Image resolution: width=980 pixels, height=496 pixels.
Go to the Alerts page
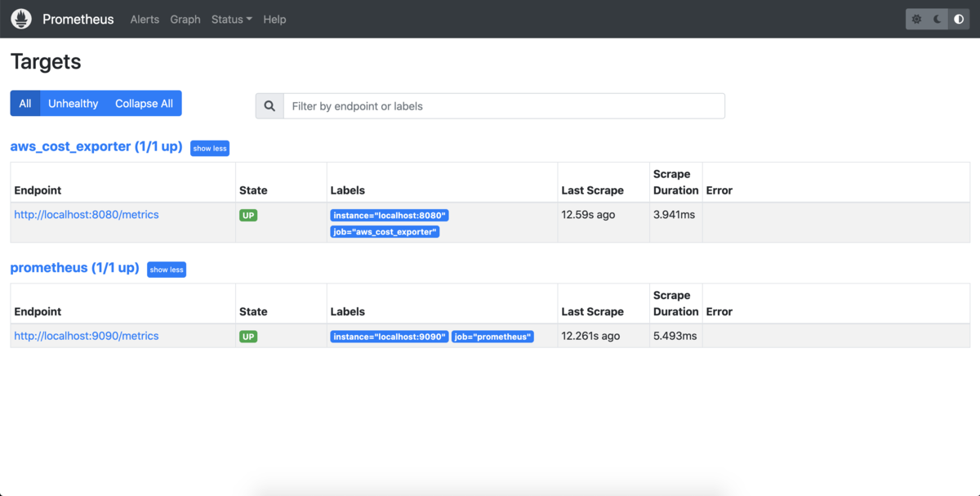(x=145, y=20)
